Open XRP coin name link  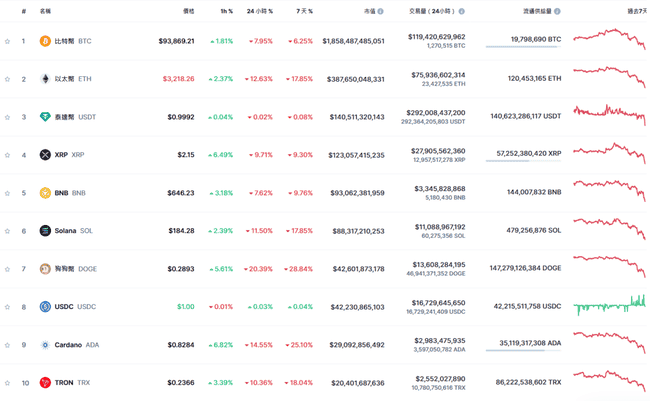click(69, 155)
